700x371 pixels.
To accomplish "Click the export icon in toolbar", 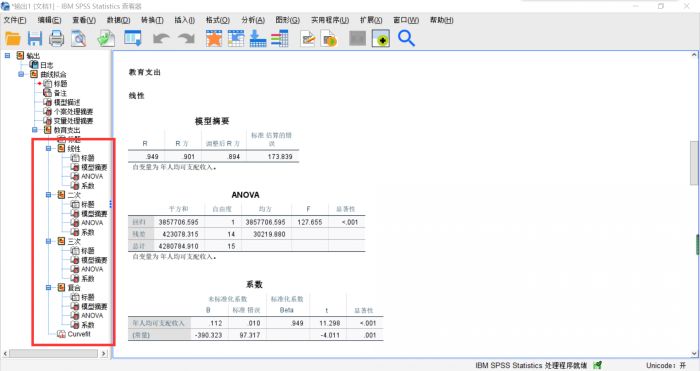I will coord(106,39).
